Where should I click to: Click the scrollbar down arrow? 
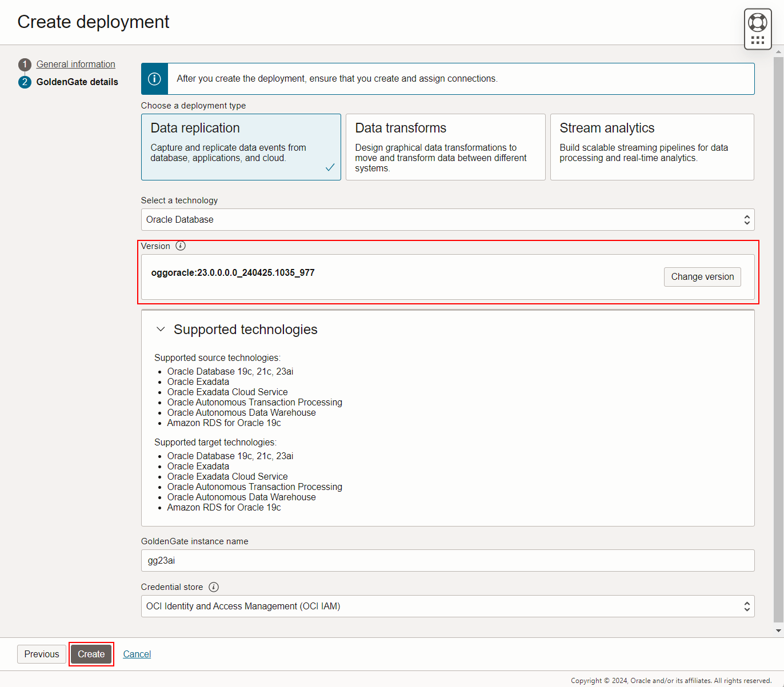779,630
